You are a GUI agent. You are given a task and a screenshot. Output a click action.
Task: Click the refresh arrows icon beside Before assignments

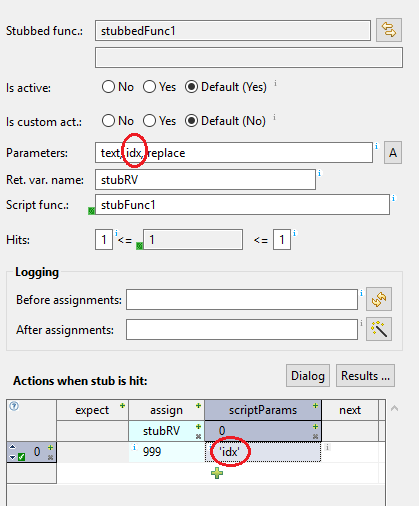pos(379,299)
